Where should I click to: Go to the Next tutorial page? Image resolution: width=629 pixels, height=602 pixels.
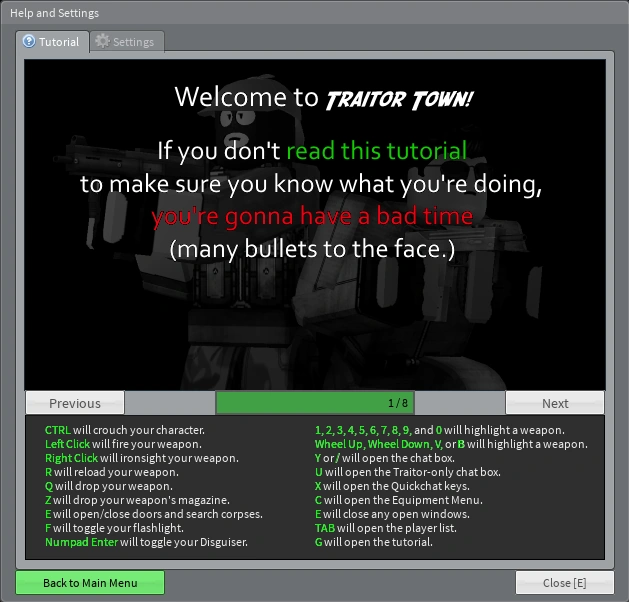pyautogui.click(x=555, y=403)
